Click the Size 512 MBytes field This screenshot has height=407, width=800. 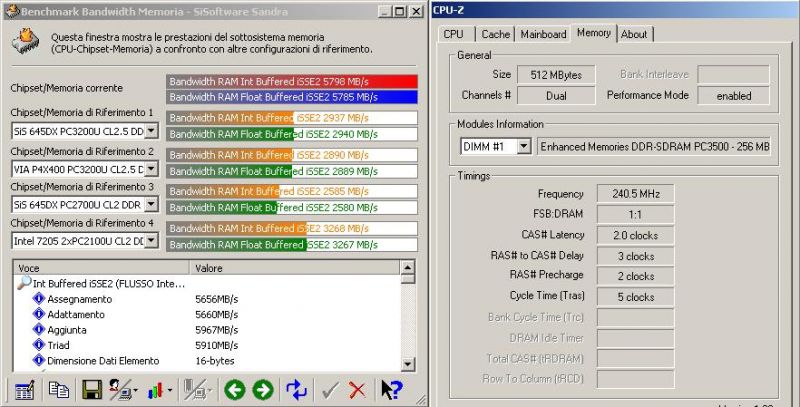[556, 75]
